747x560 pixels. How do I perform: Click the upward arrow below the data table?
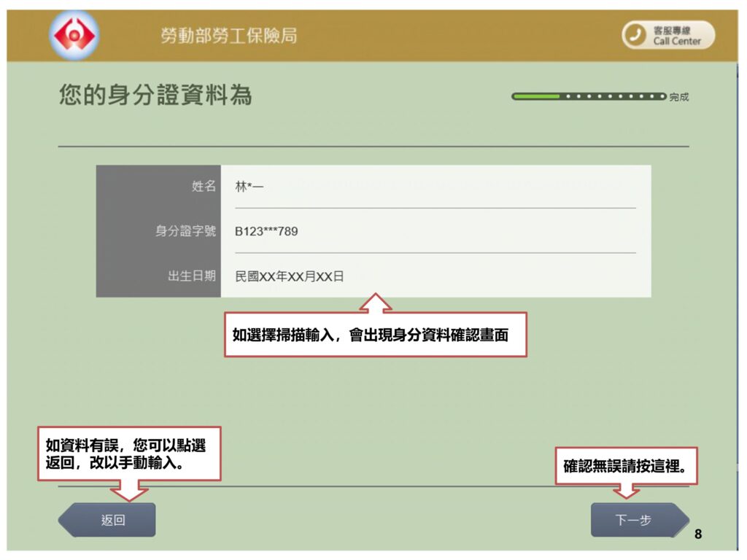click(375, 303)
